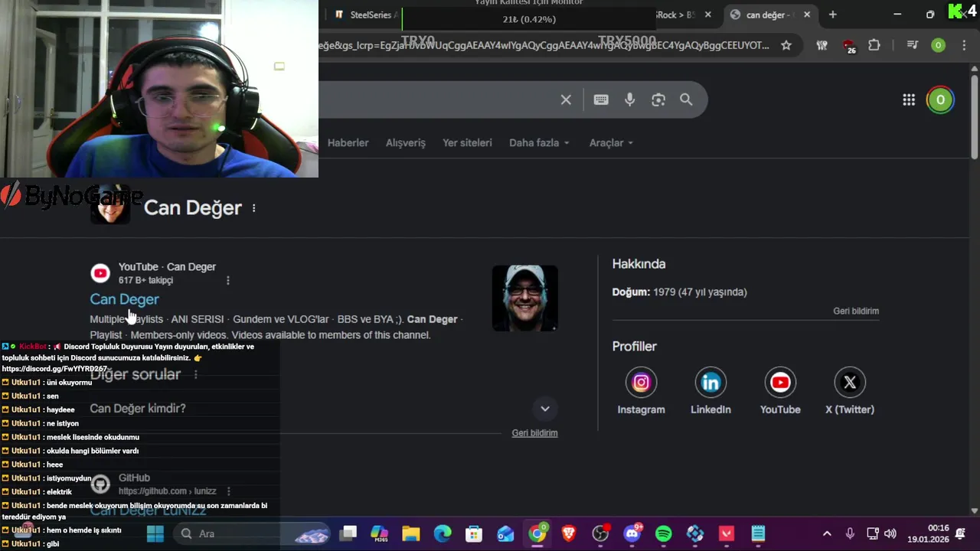Search by image with Google Lens
This screenshot has width=980, height=551.
(658, 99)
